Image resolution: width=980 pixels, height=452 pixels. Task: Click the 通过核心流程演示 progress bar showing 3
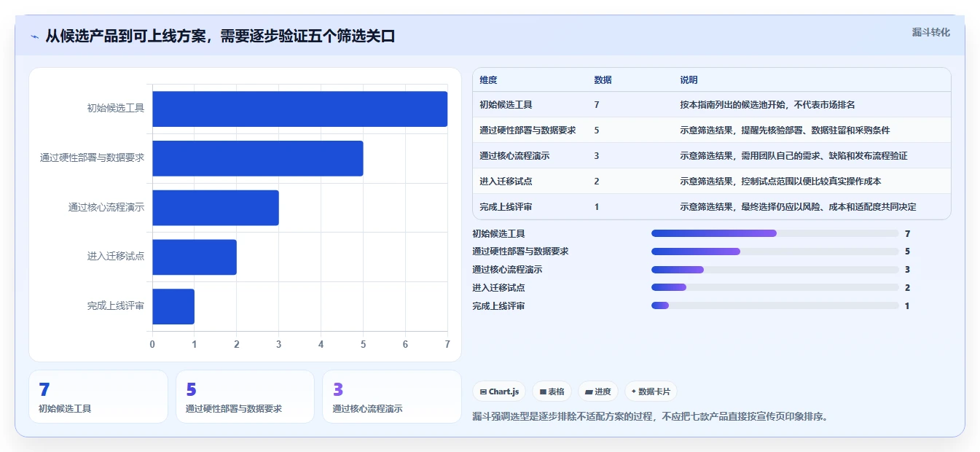click(775, 270)
